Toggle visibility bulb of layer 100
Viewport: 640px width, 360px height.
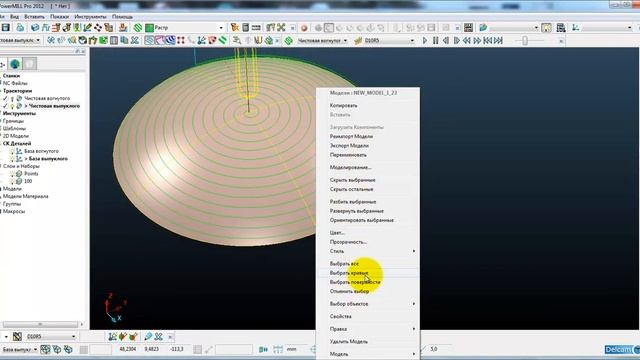pos(12,181)
